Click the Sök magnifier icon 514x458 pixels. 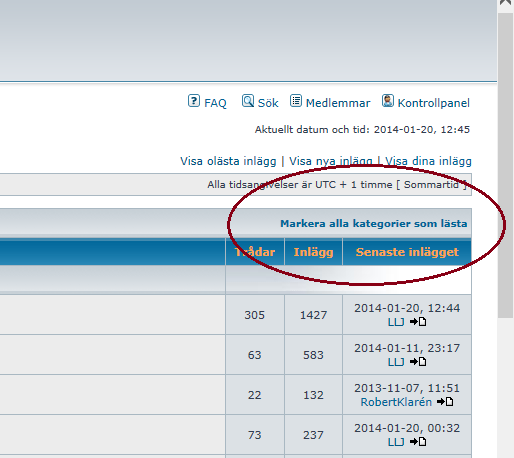(248, 101)
